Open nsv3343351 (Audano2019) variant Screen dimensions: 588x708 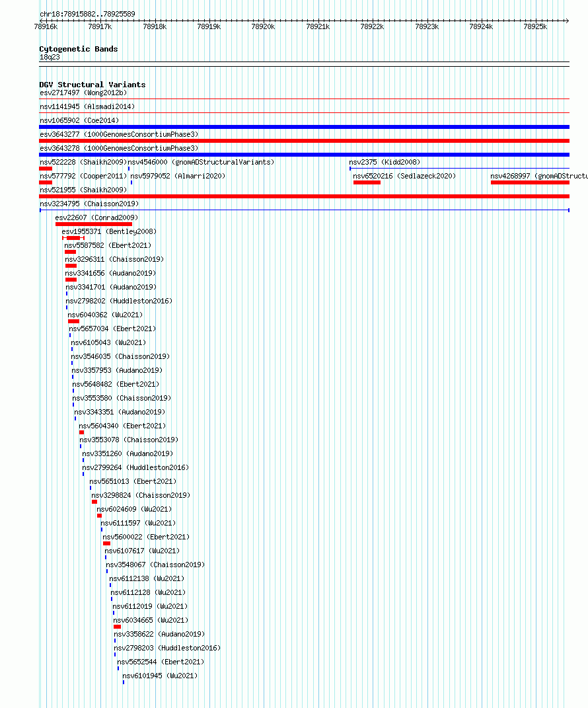coord(120,413)
